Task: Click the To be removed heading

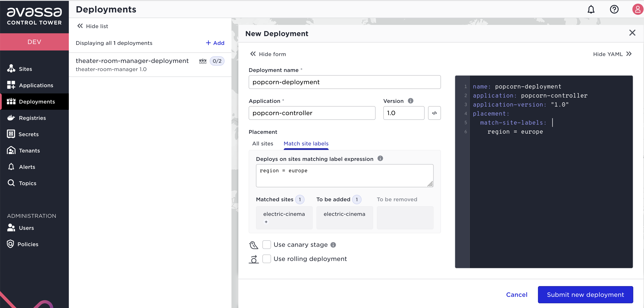Action: tap(397, 199)
